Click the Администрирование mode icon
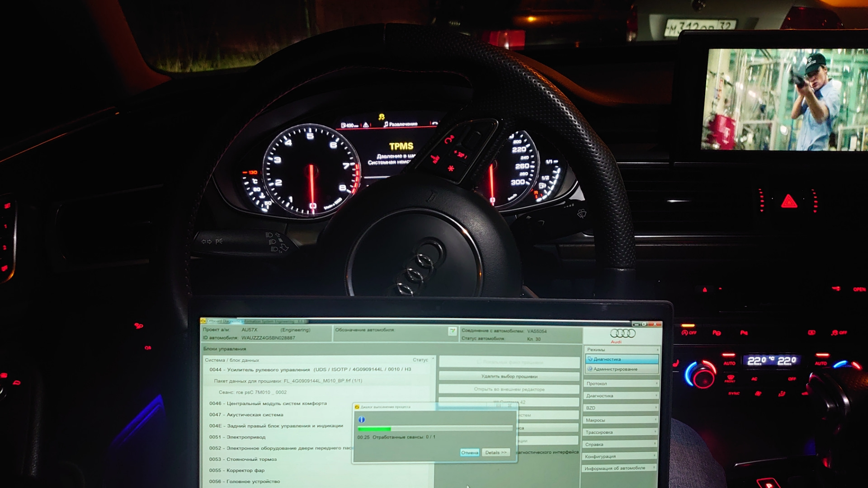Viewport: 868px width, 488px height. pos(590,369)
